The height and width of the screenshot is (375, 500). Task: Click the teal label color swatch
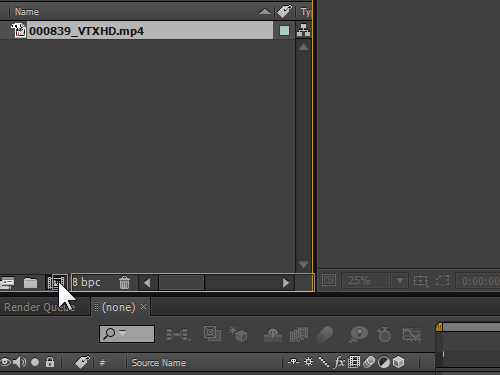(284, 31)
